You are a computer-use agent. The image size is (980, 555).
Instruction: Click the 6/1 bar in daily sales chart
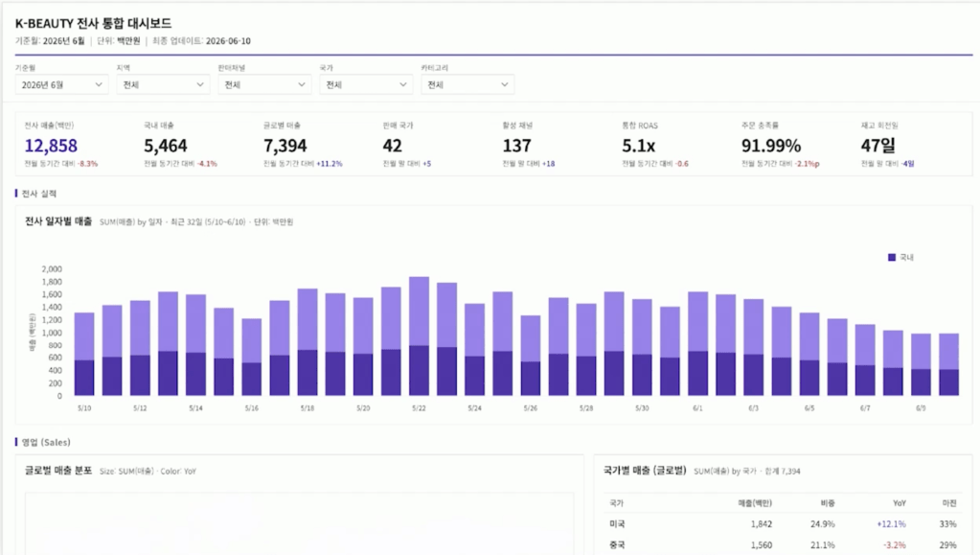[698, 343]
